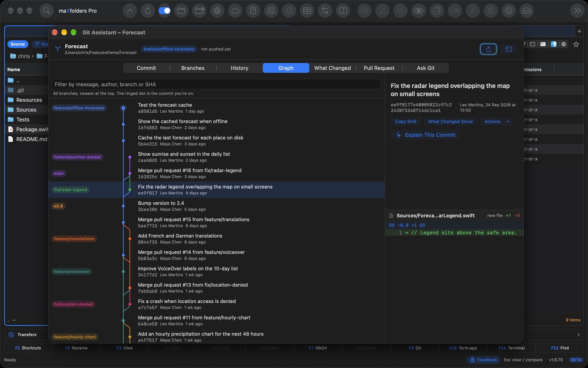Switch to the History tab
Viewport: 588px width, 368px height.
coord(239,68)
